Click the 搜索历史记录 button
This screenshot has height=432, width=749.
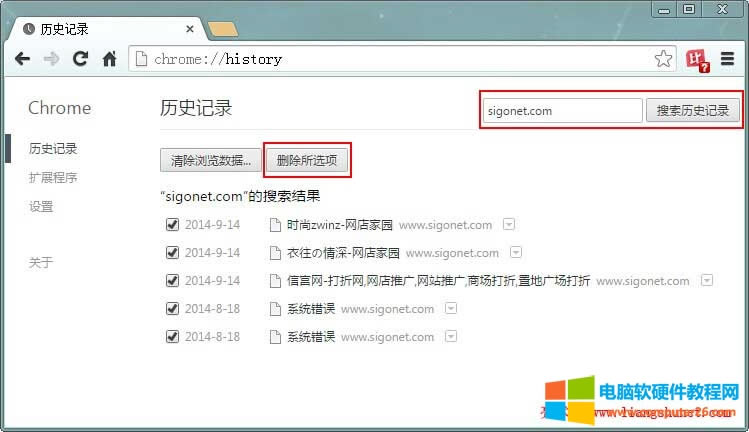[x=692, y=111]
